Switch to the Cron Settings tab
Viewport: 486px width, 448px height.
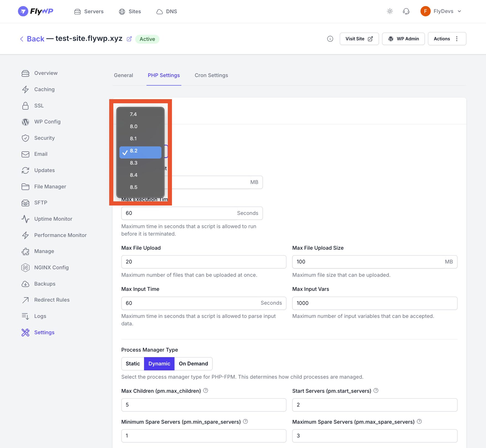coord(211,75)
